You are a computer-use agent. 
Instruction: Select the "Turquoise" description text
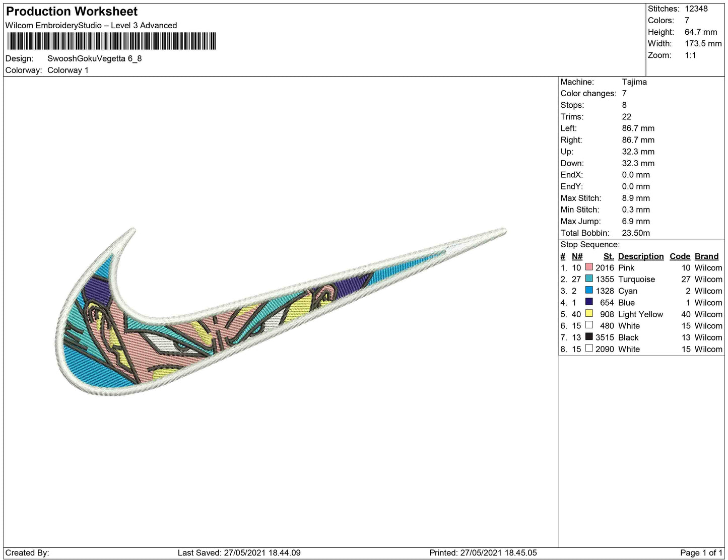click(x=637, y=279)
